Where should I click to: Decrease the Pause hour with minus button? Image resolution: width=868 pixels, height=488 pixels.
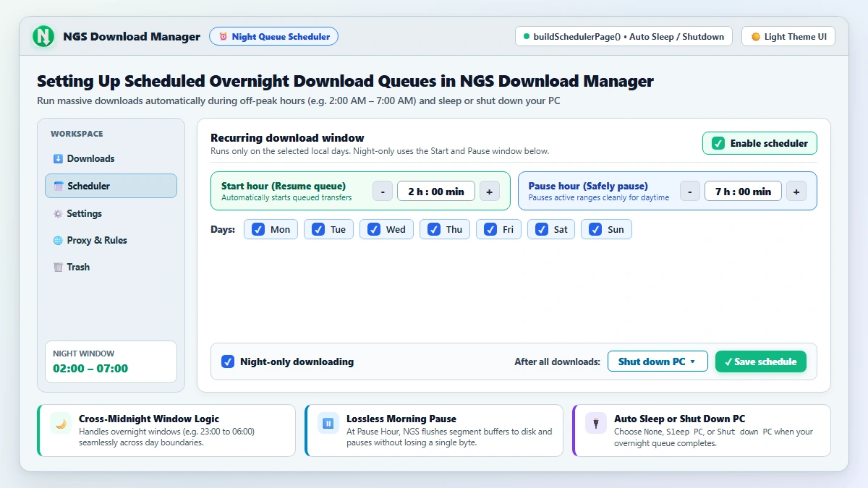pyautogui.click(x=690, y=191)
